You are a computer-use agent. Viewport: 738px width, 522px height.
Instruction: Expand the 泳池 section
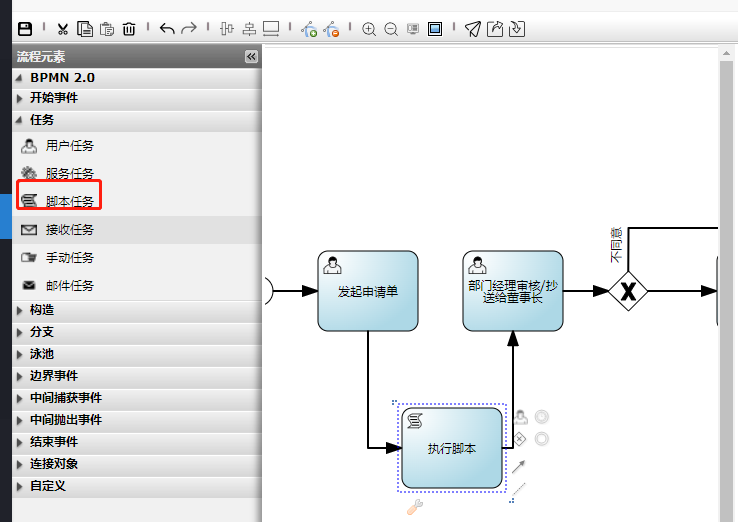pos(42,354)
